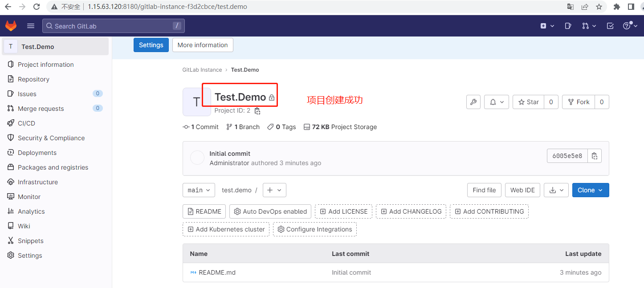644x288 pixels.
Task: Click the More information button
Action: pos(203,45)
